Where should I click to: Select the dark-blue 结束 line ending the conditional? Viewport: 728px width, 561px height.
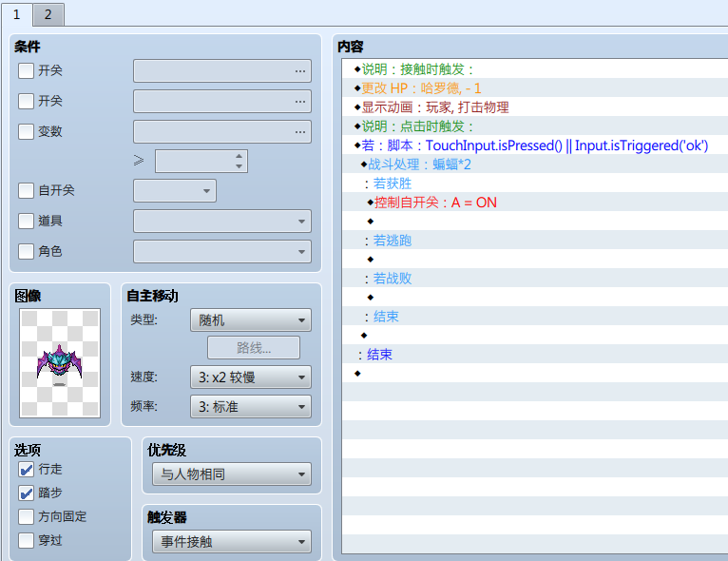point(535,355)
